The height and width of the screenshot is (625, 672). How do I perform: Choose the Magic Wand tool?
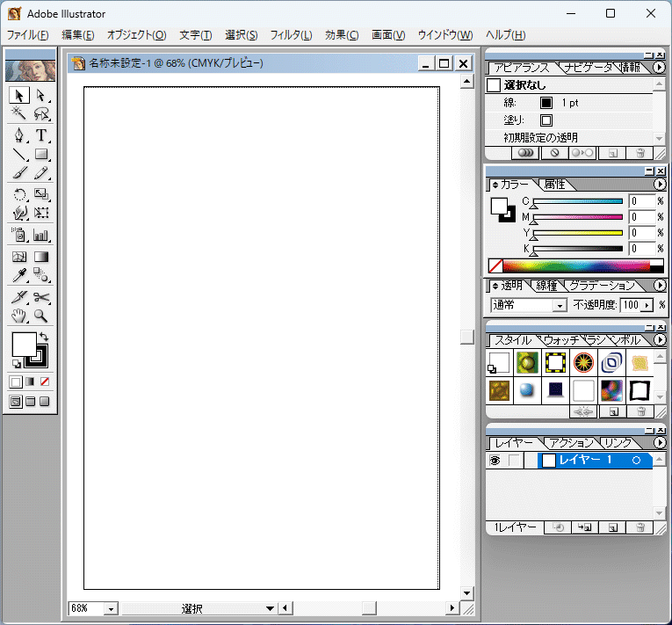coord(19,114)
